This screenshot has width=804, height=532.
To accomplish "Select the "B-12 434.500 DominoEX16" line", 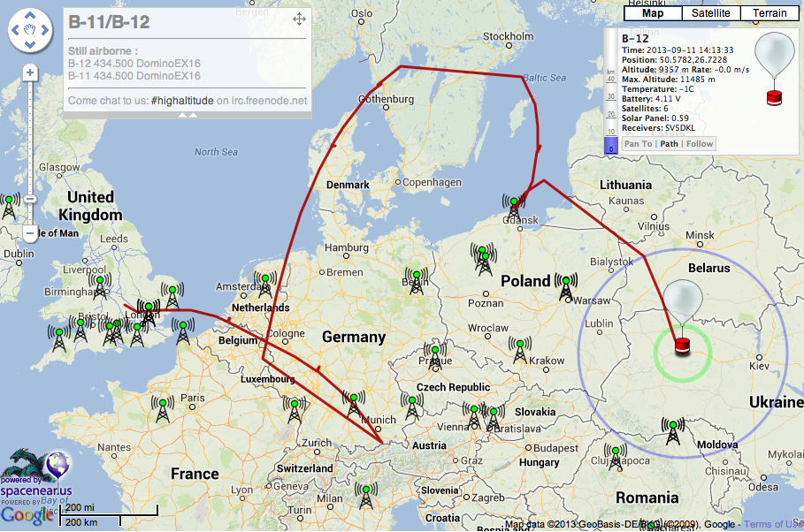I will click(134, 64).
